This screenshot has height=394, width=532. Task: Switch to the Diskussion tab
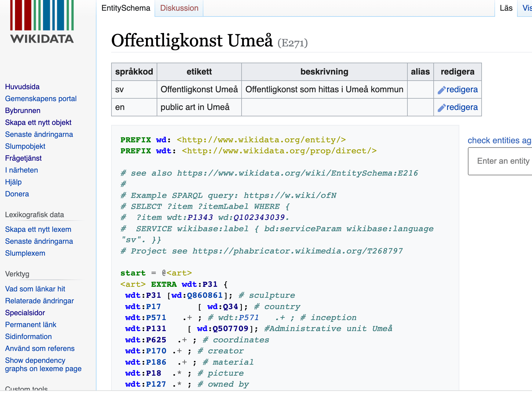(179, 8)
